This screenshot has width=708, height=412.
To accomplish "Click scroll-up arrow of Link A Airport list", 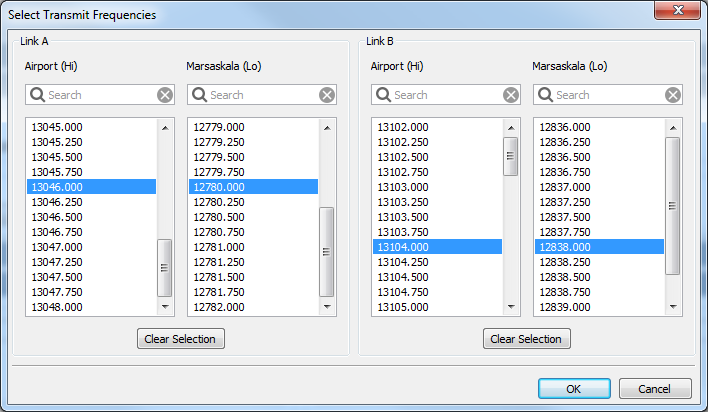I will pos(165,128).
